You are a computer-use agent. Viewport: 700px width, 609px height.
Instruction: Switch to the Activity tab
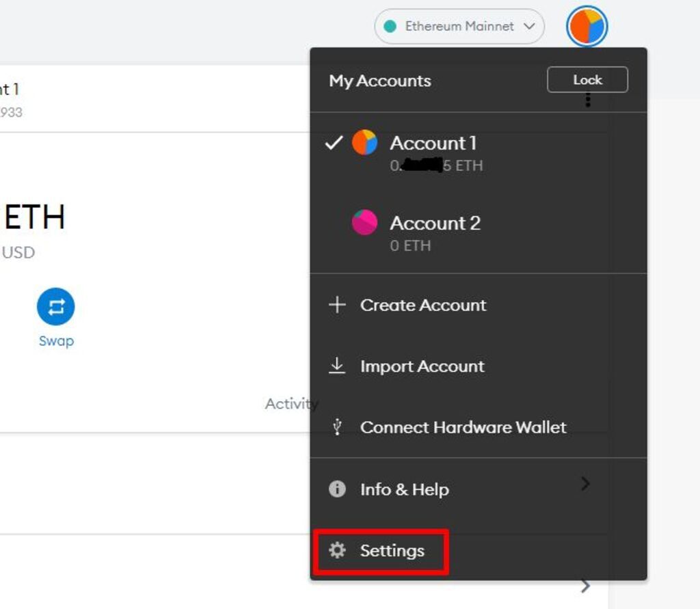tap(291, 404)
